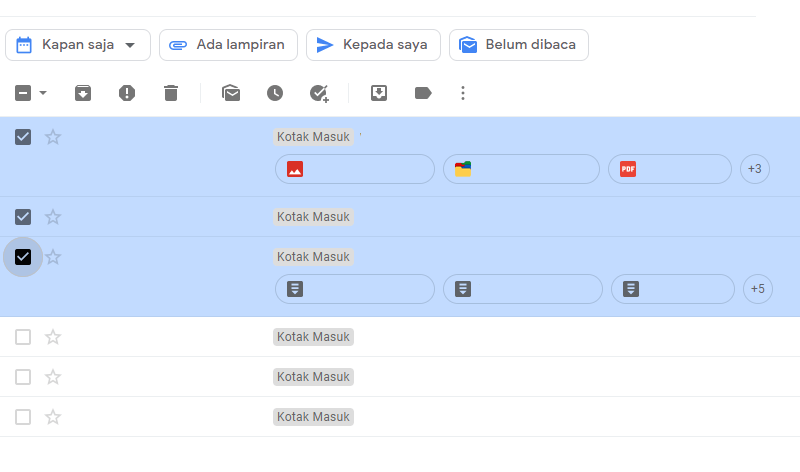Add selected emails to Tasks
This screenshot has width=800, height=472.
coord(319,93)
